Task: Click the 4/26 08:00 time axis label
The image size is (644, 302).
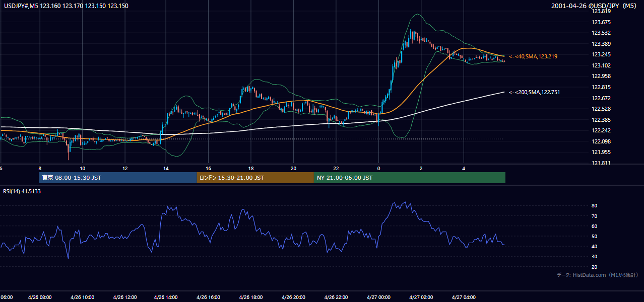Action: click(40, 297)
